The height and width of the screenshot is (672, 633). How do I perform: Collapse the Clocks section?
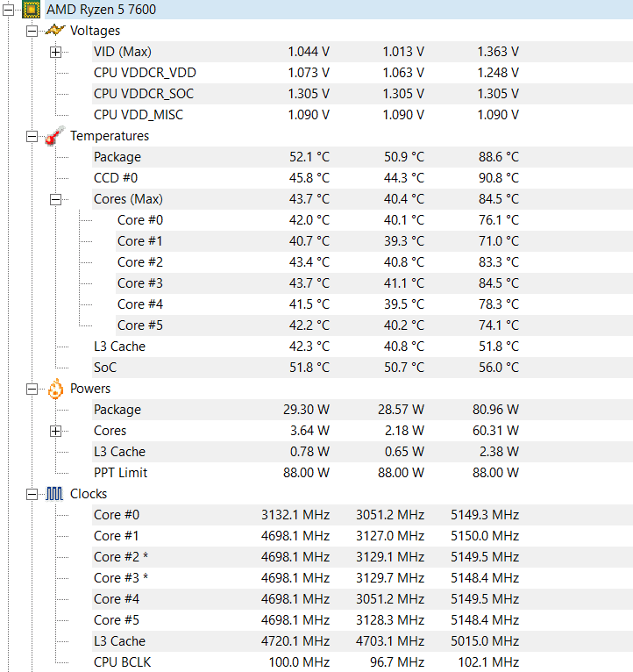pos(32,494)
